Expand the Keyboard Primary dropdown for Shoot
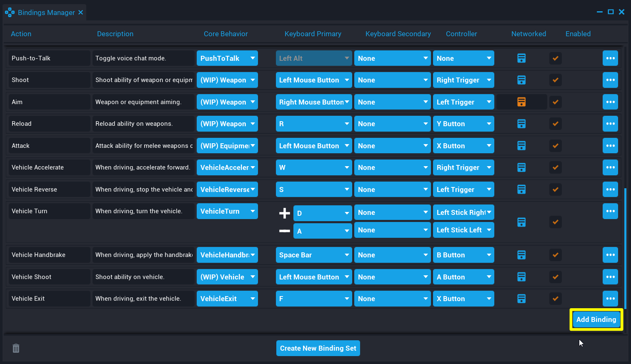The width and height of the screenshot is (631, 364). (314, 80)
